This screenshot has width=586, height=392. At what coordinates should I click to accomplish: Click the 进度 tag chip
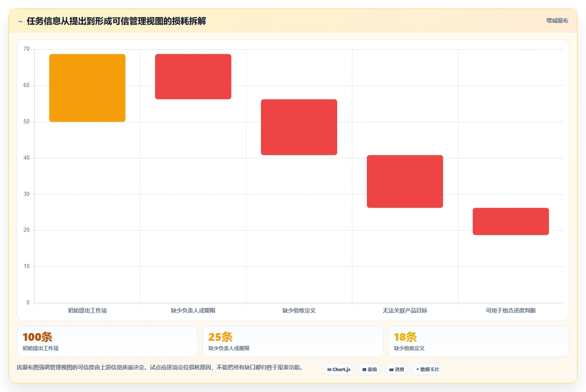coord(397,369)
